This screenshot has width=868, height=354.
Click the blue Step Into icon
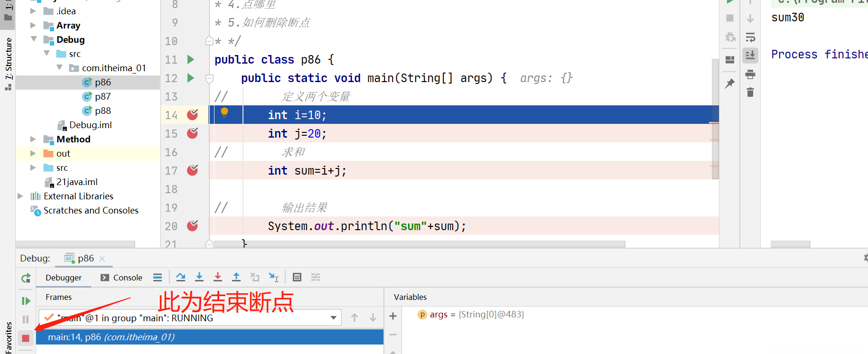point(199,277)
